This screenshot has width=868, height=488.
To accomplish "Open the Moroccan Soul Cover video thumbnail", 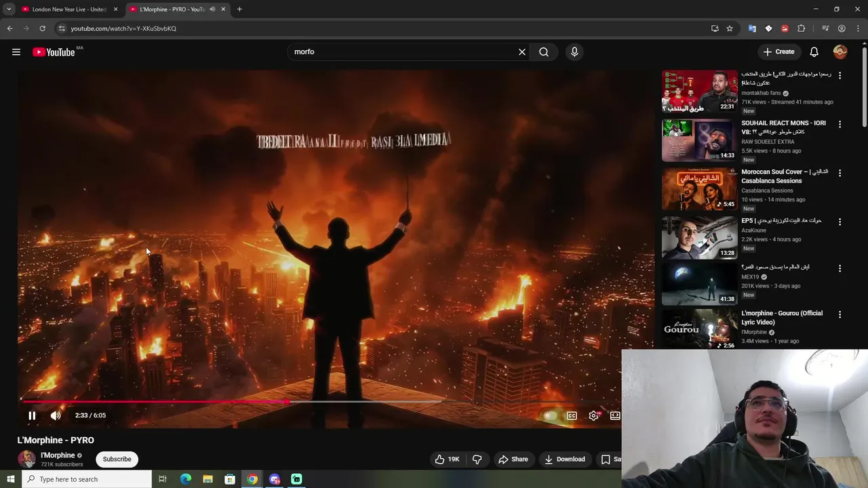I will click(699, 189).
